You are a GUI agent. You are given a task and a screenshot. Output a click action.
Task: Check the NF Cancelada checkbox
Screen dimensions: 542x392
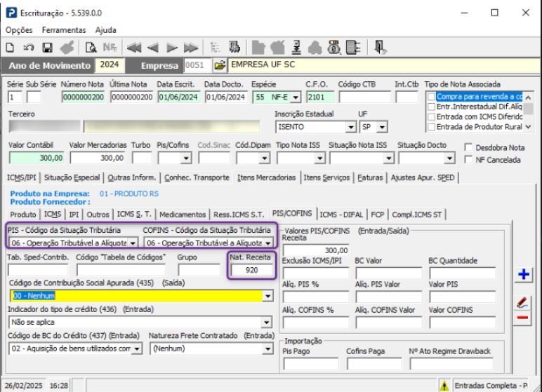[469, 160]
